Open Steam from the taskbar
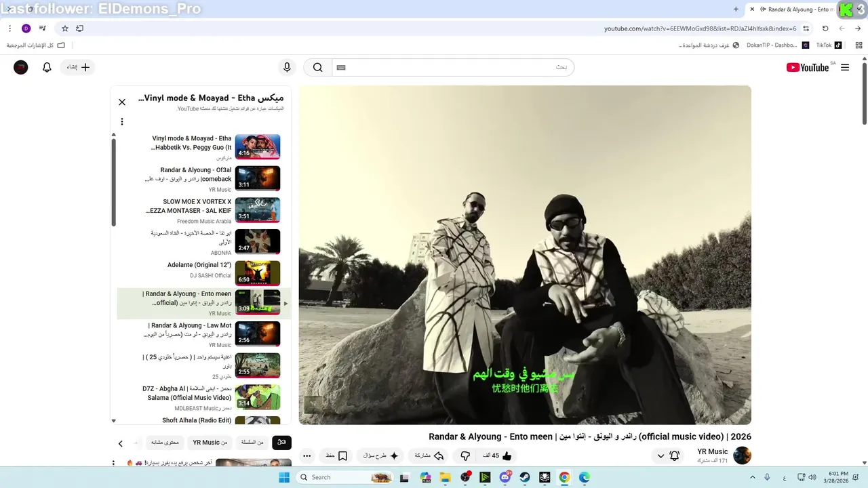 pyautogui.click(x=525, y=477)
